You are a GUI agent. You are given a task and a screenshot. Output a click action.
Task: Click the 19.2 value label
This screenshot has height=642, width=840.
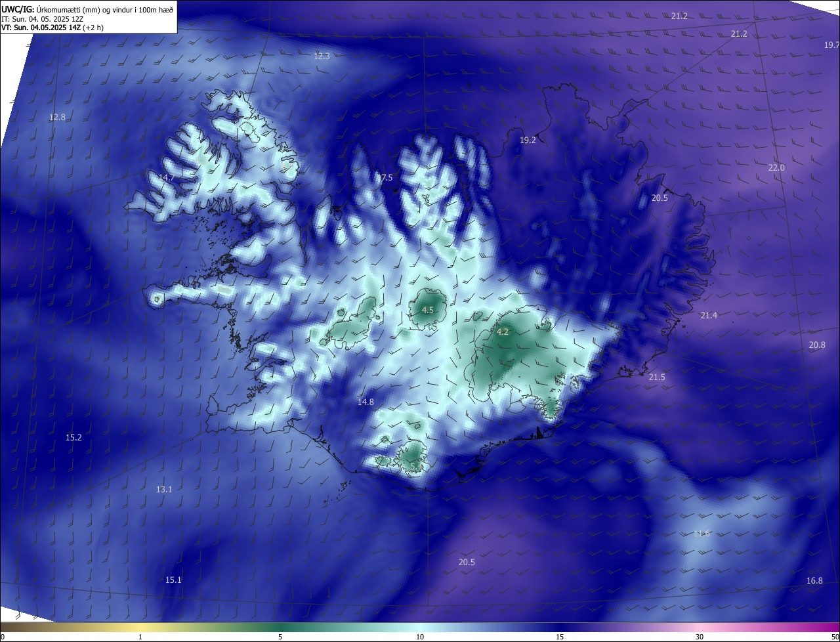528,140
